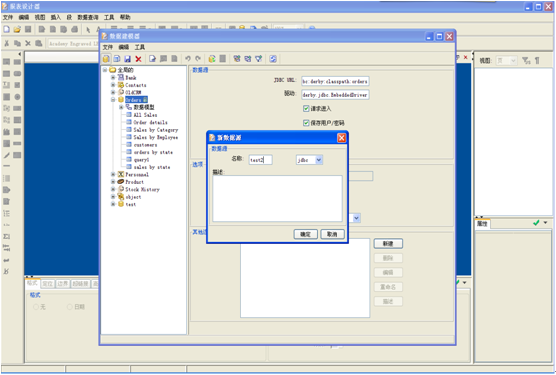Image resolution: width=556 pixels, height=375 pixels.
Task: Click the 名称 name input field
Action: tap(261, 160)
